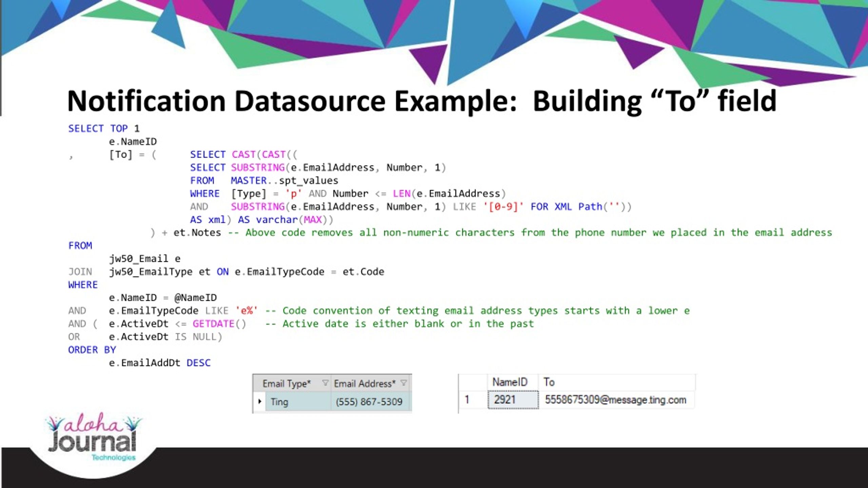Viewport: 868px width, 488px height.
Task: Click the ORDER BY keyword
Action: 92,350
